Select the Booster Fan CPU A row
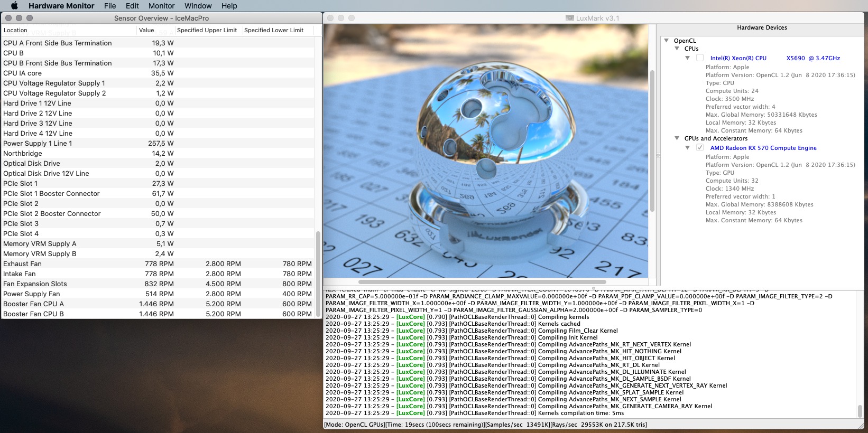 (x=159, y=304)
